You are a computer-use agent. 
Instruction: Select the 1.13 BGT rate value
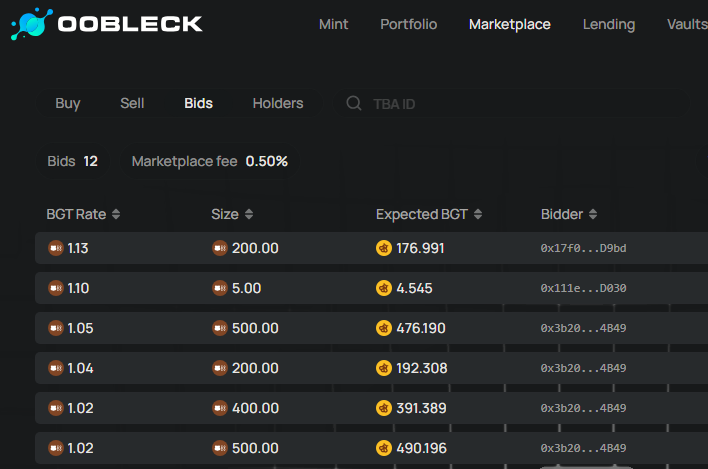pyautogui.click(x=78, y=248)
